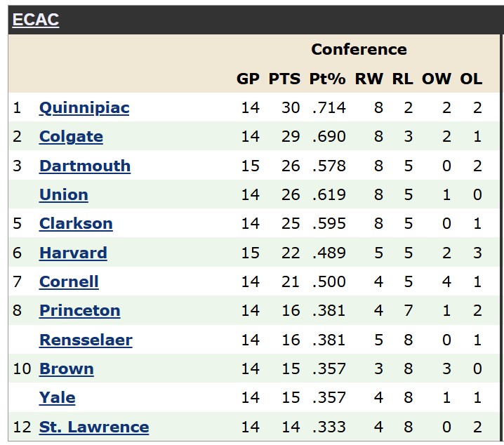Go to the Dartmouth team link
The width and height of the screenshot is (504, 445).
[85, 166]
